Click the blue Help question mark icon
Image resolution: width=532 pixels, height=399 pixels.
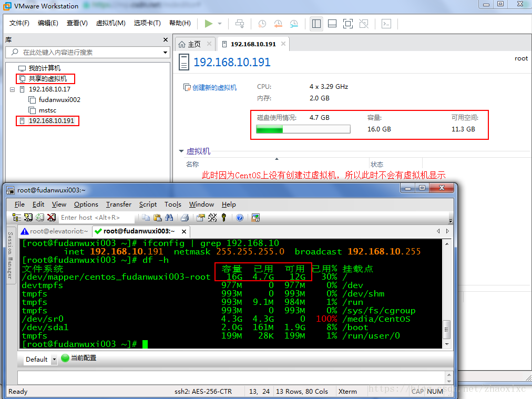point(240,218)
